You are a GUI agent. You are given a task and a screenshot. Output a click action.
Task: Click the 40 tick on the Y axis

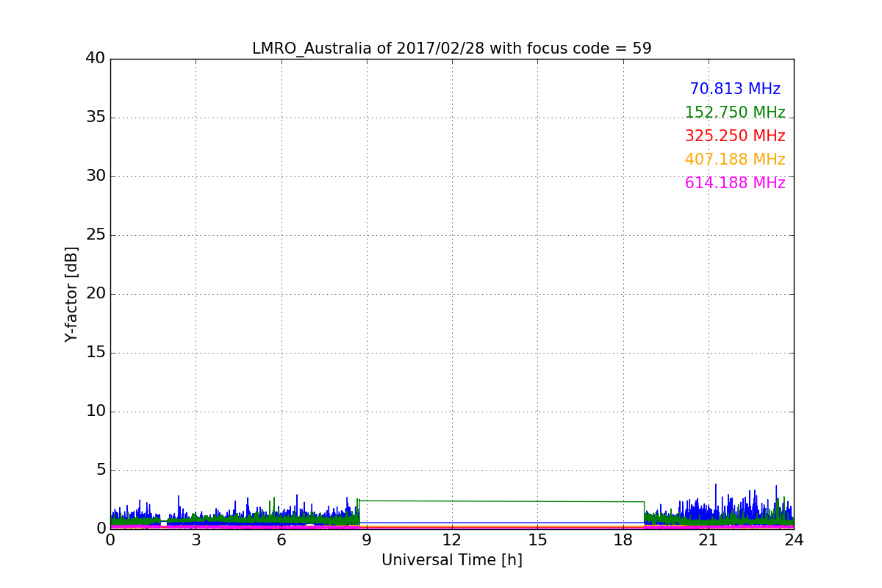tap(96, 59)
